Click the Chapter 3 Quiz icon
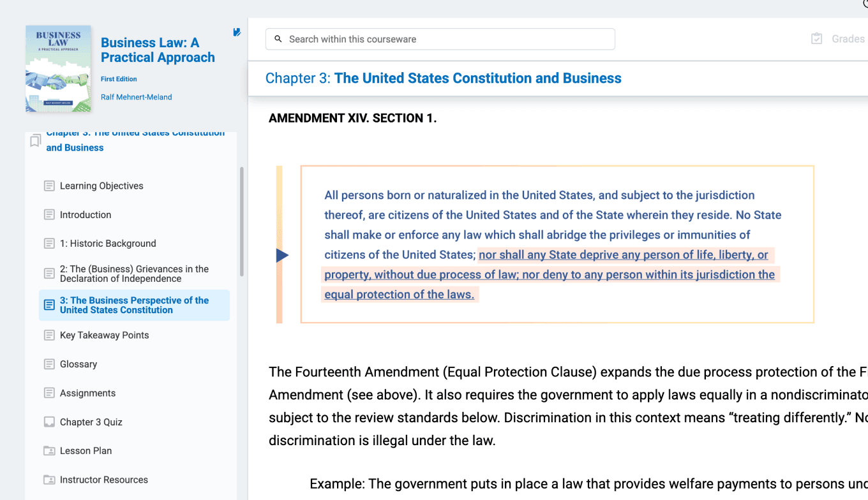The width and height of the screenshot is (868, 500). click(49, 422)
